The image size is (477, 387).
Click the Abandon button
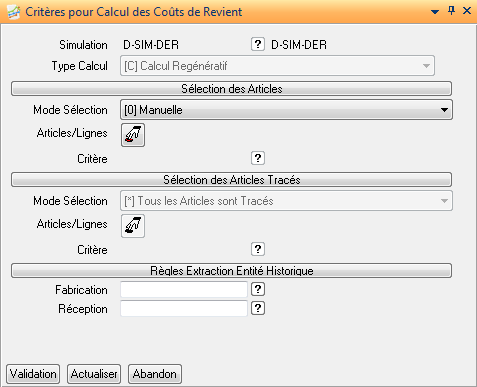tap(155, 374)
